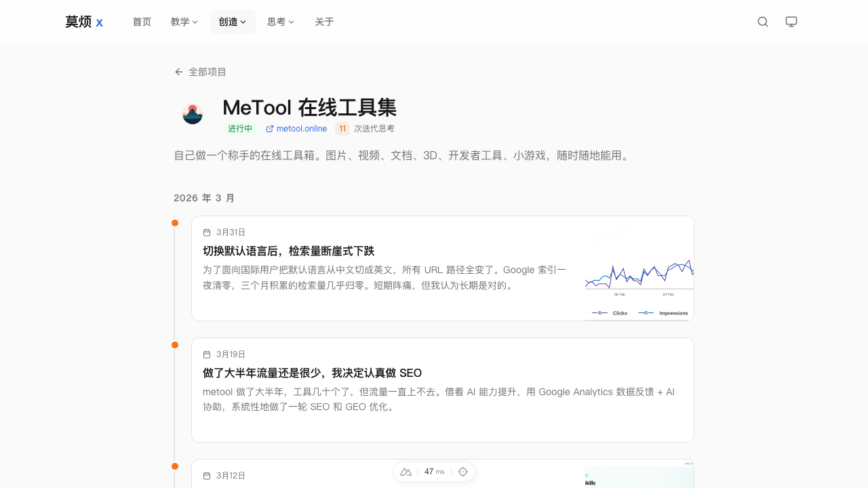868x488 pixels.
Task: Toggle the display theme with the monitor icon
Action: [791, 21]
